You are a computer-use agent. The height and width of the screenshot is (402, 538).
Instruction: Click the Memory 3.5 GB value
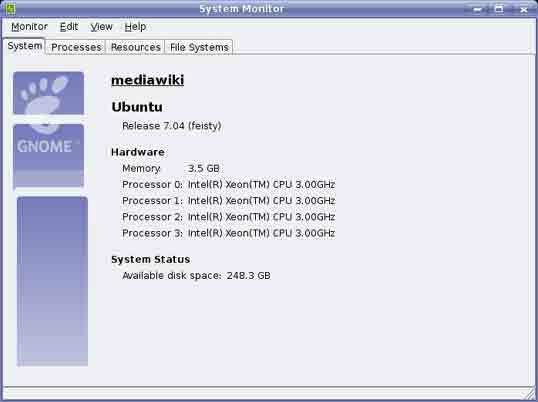[x=203, y=168]
